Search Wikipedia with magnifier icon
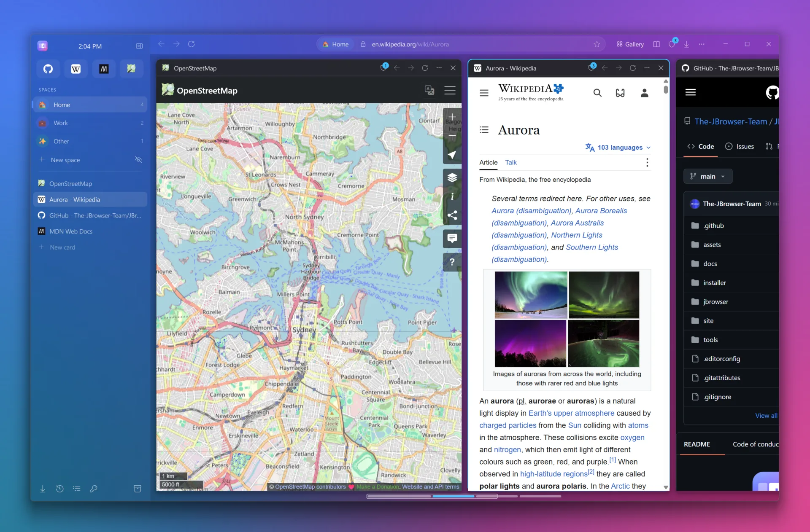The height and width of the screenshot is (532, 810). pos(597,93)
